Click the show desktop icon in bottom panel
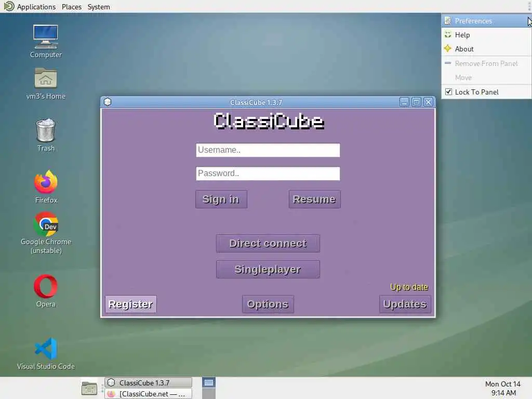This screenshot has height=399, width=532. (89, 388)
